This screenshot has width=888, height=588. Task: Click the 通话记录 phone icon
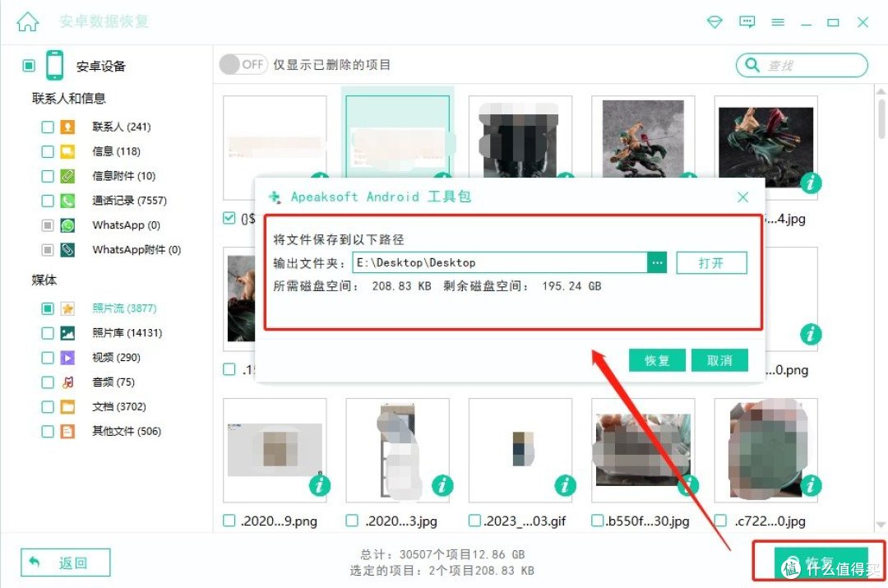(67, 201)
